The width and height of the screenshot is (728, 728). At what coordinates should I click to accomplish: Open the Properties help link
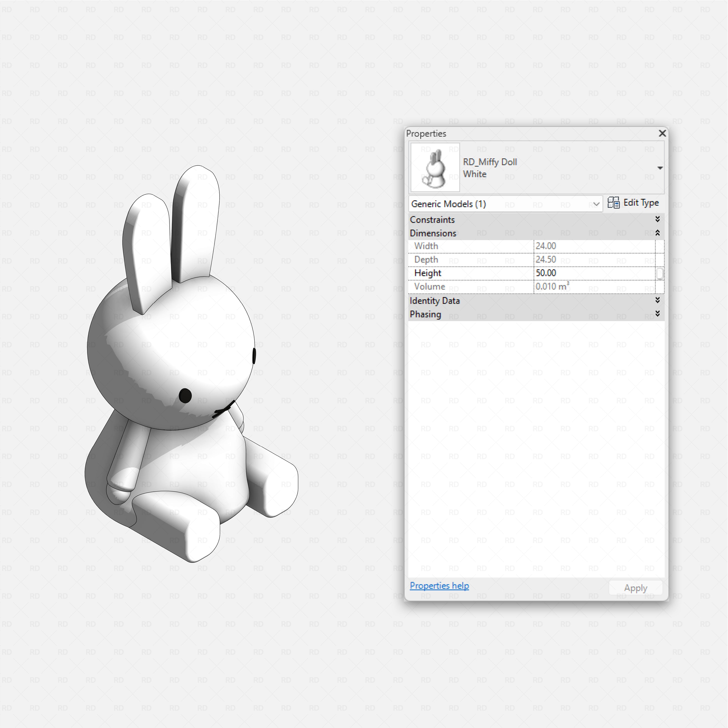tap(439, 586)
